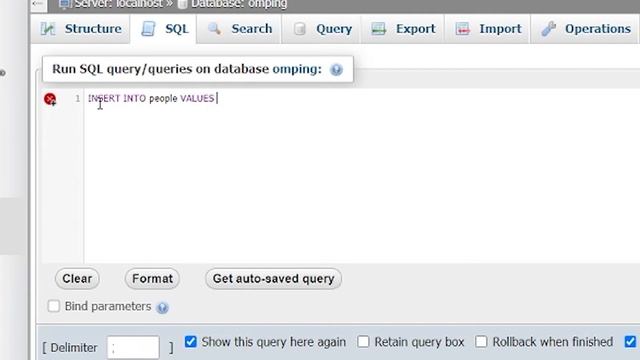Viewport: 640px width, 360px height.
Task: Open the Search tab
Action: tap(239, 29)
